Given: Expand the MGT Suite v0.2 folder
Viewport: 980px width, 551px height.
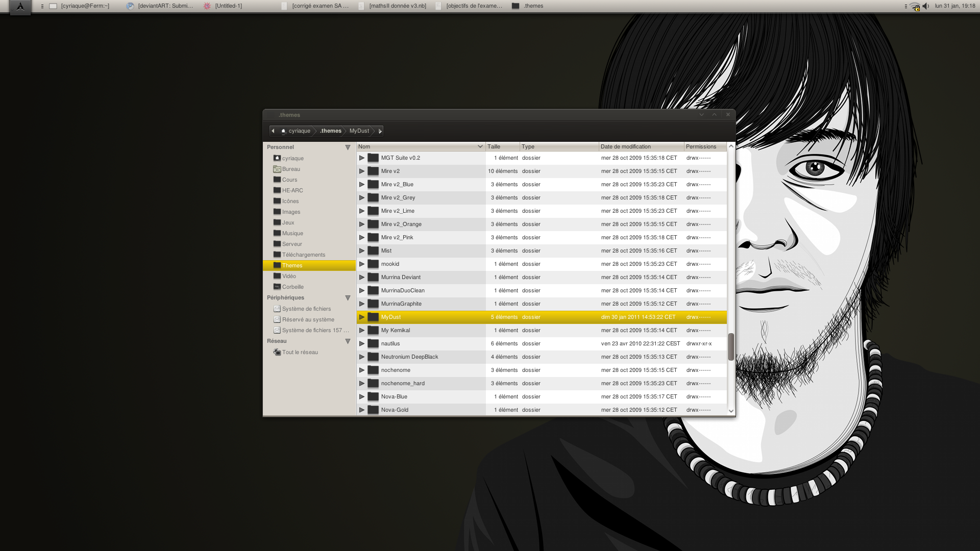Looking at the screenshot, I should click(362, 158).
